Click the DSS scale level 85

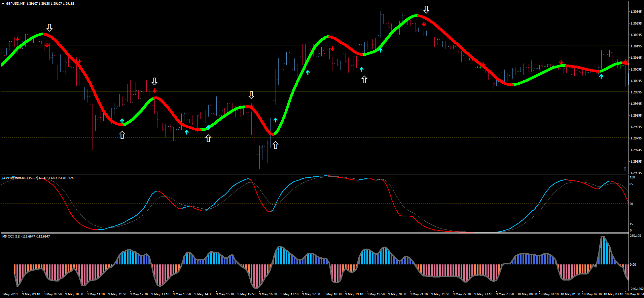click(x=631, y=184)
